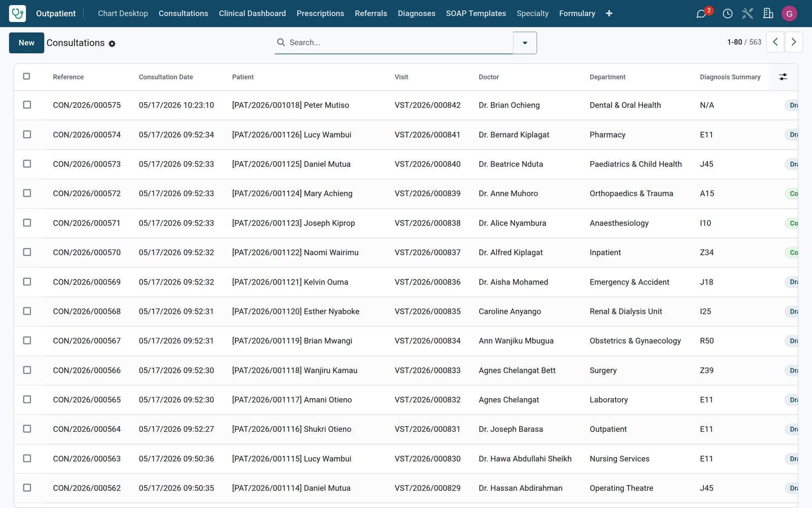Sort by Department column header

coord(607,77)
